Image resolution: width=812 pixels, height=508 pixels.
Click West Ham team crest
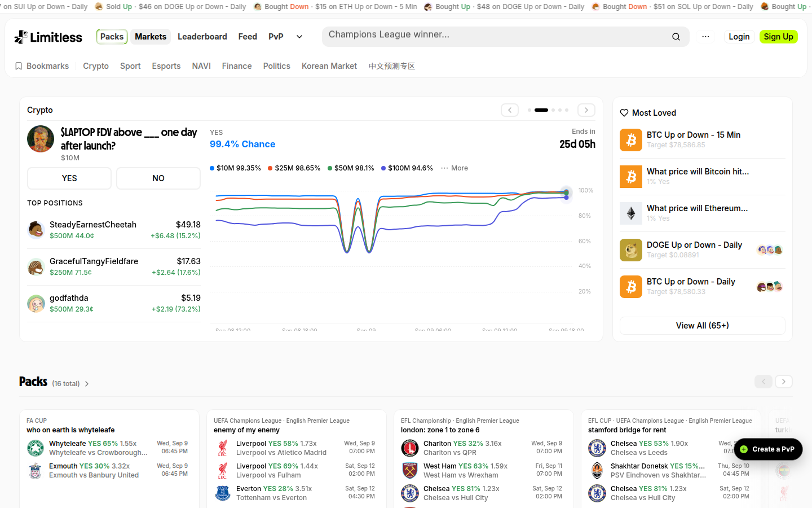tap(410, 471)
